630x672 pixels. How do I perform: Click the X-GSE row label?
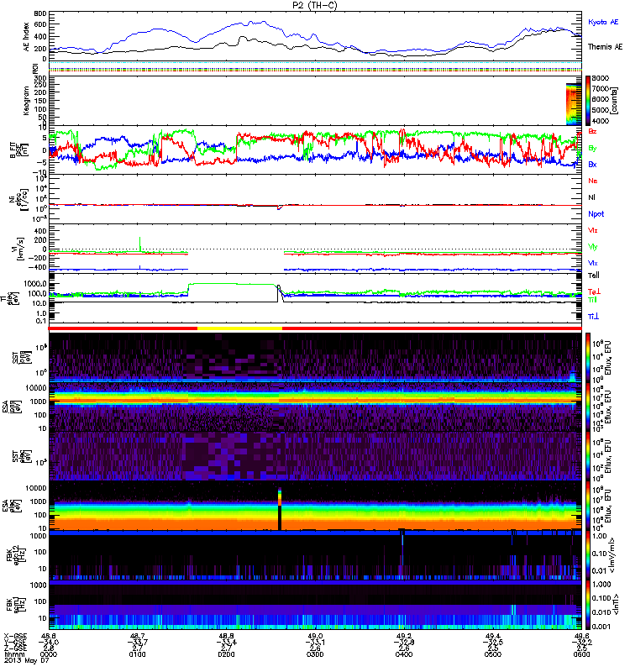(x=14, y=637)
